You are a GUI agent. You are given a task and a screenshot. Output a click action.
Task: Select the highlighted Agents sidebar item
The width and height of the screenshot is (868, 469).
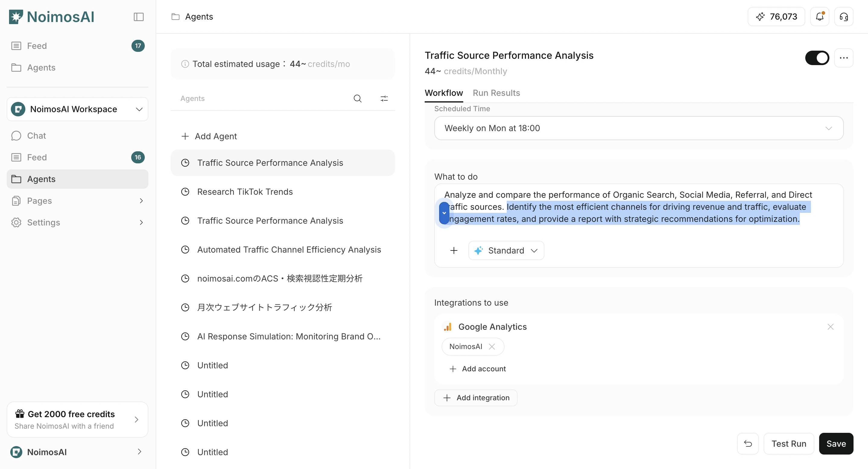click(78, 179)
